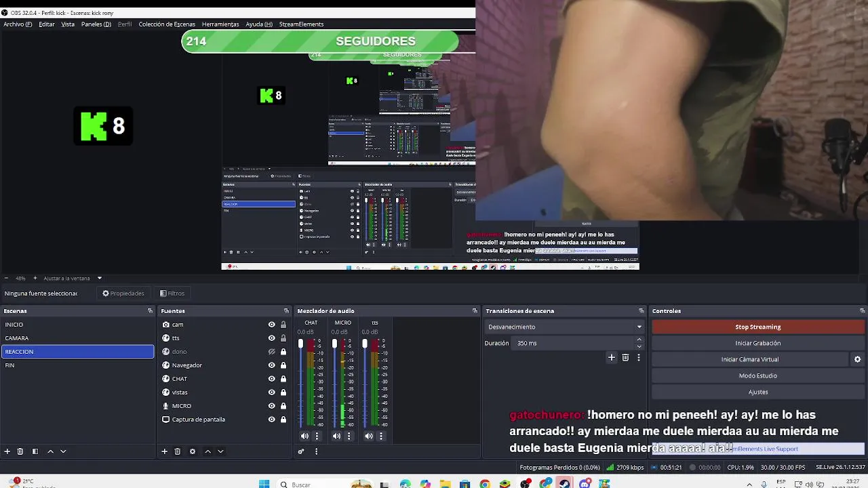Open virtual camera settings gear
The image size is (868, 488).
[857, 359]
